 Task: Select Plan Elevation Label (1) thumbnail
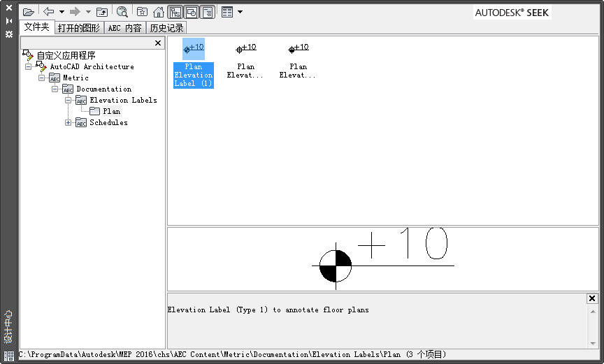click(194, 63)
